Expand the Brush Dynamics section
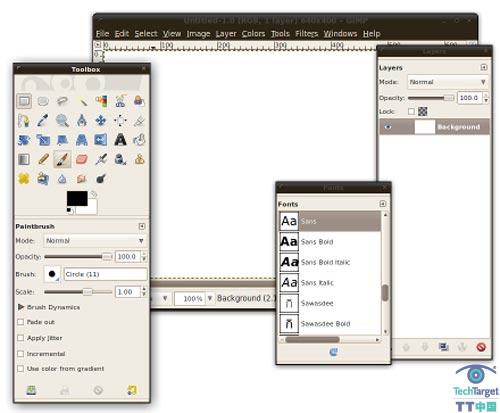This screenshot has height=413, width=500. [21, 307]
